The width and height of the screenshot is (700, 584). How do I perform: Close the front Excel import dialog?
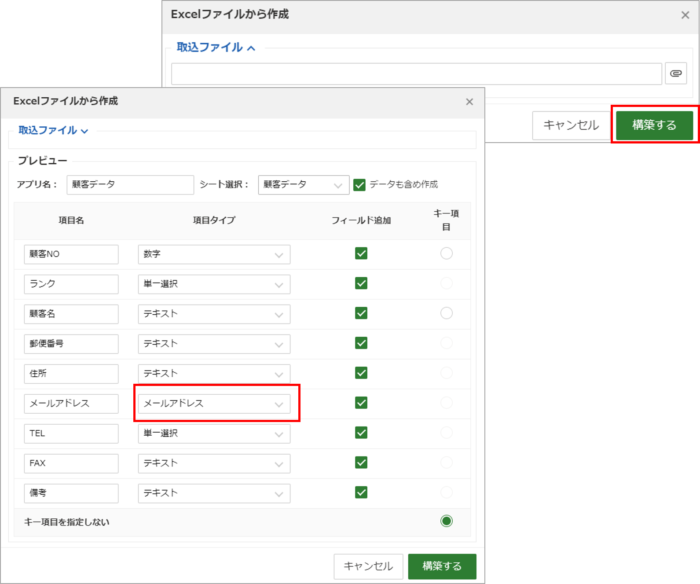click(x=469, y=102)
